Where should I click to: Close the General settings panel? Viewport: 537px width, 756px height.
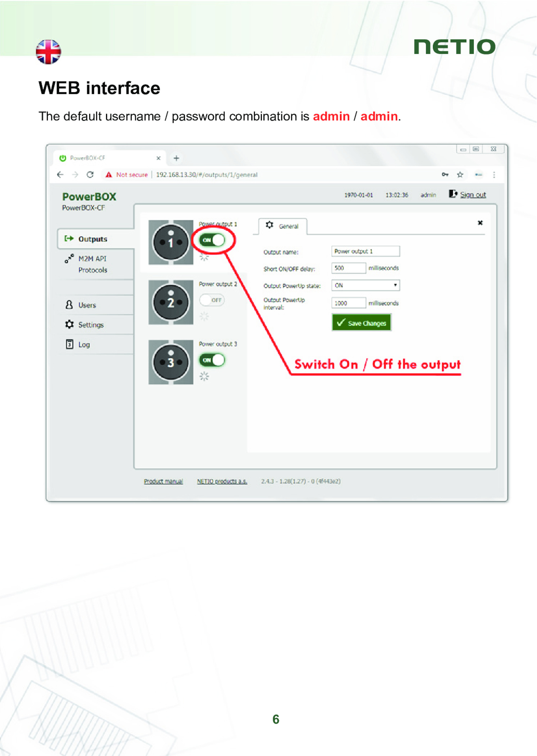click(480, 223)
